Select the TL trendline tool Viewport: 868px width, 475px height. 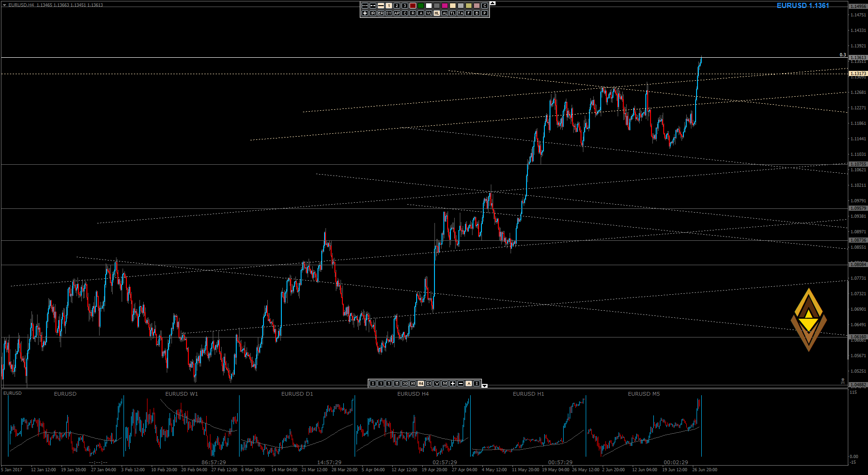453,13
